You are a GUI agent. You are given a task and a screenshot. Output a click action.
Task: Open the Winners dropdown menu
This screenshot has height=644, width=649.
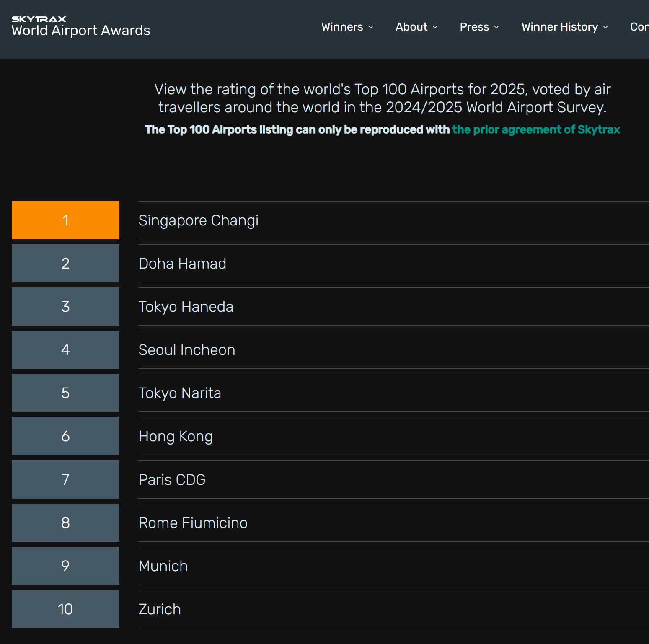click(x=347, y=27)
